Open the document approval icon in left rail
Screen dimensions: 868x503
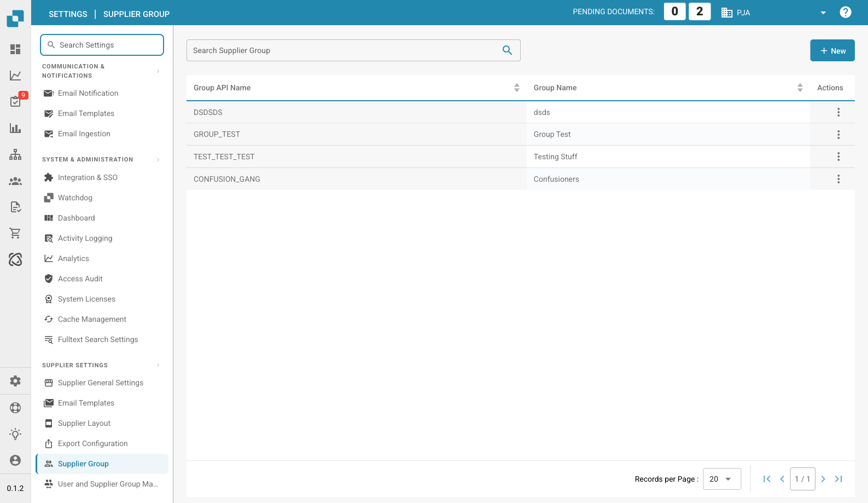pos(15,207)
